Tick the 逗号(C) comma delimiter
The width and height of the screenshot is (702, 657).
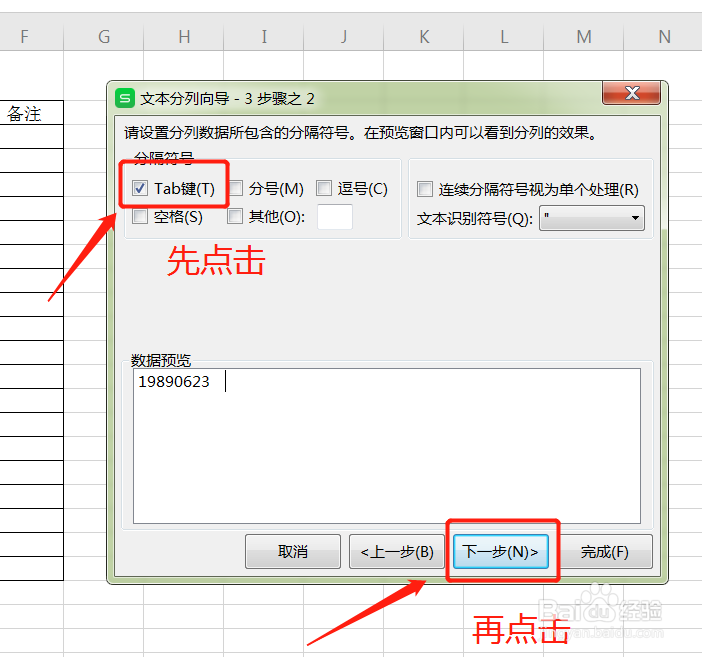324,188
